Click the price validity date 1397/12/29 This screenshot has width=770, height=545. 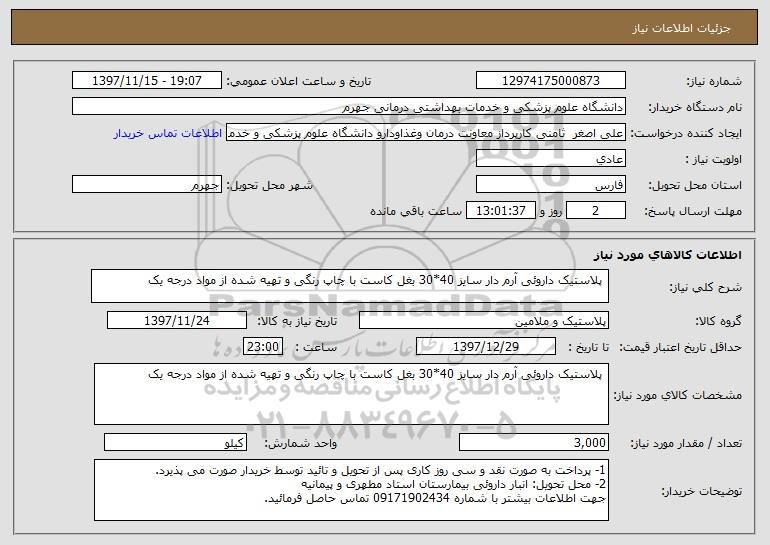[x=486, y=347]
